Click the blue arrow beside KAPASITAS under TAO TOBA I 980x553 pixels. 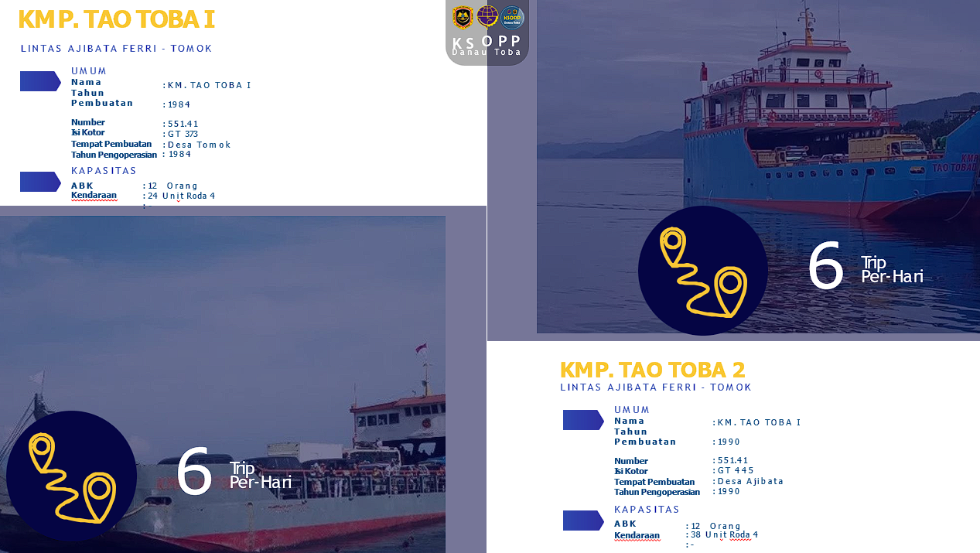[x=40, y=182]
